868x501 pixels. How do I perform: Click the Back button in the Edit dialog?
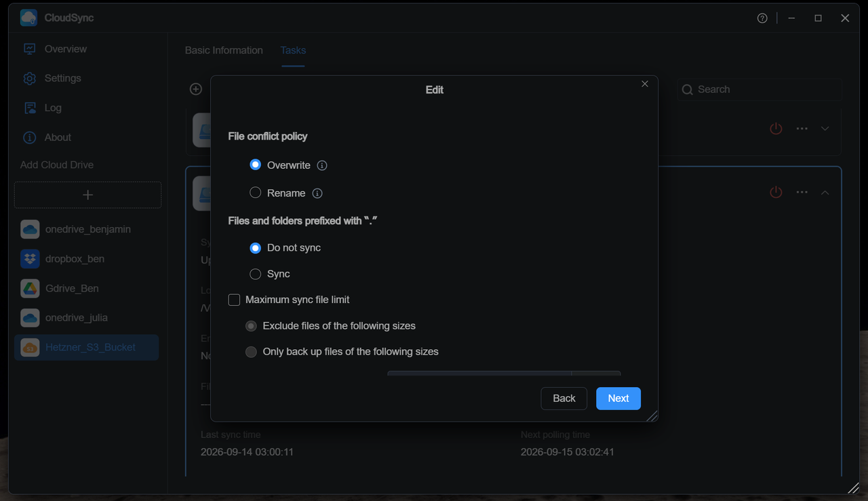pos(564,399)
